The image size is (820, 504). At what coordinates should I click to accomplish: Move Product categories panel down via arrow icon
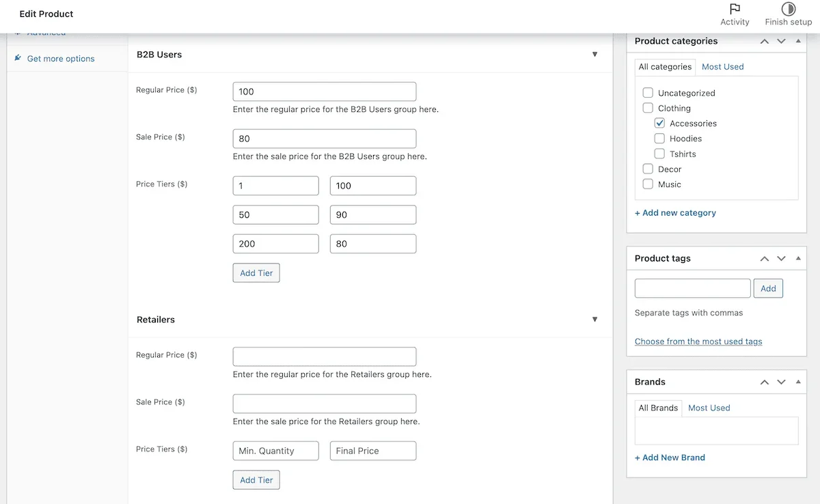tap(781, 41)
